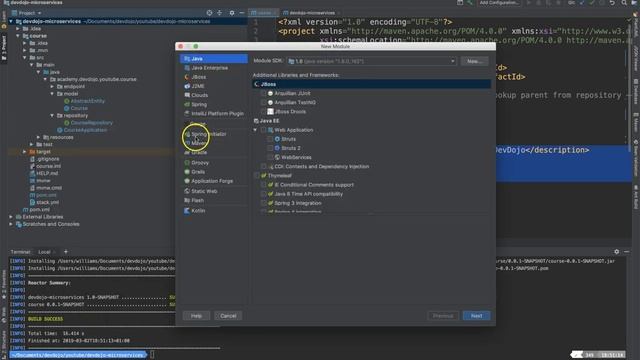Image resolution: width=640 pixels, height=360 pixels.
Task: Click the CourseApplication class icon in tree
Action: [x=60, y=130]
